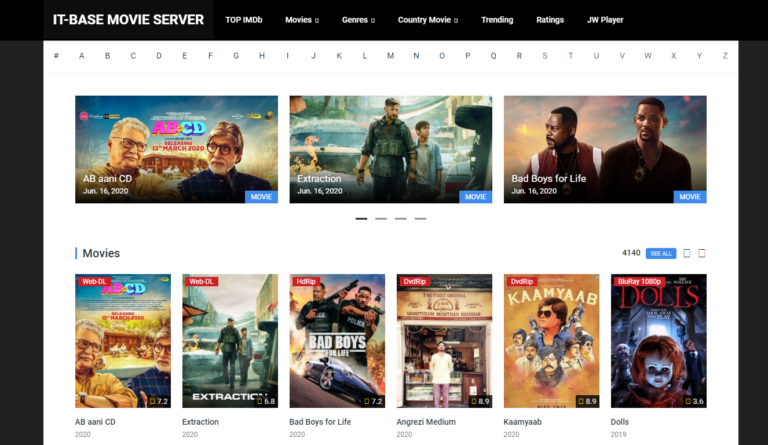Viewport: 768px width, 445px height.
Task: Open the Extraction title link below poster
Action: tap(200, 422)
